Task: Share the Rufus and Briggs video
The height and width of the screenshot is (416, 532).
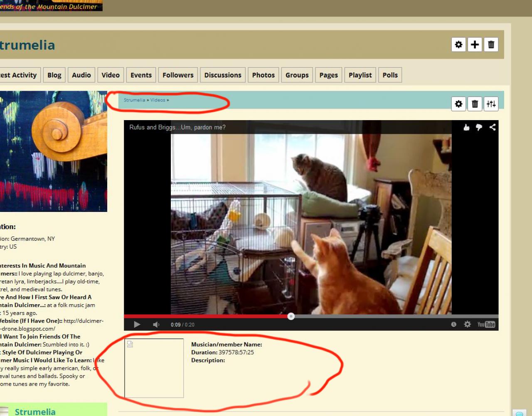Action: (x=493, y=127)
